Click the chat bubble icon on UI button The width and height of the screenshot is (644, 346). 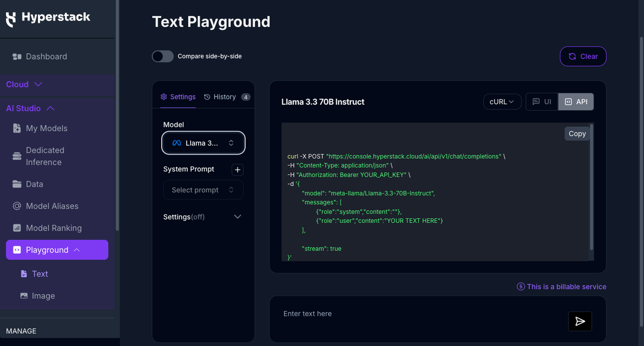click(x=536, y=102)
